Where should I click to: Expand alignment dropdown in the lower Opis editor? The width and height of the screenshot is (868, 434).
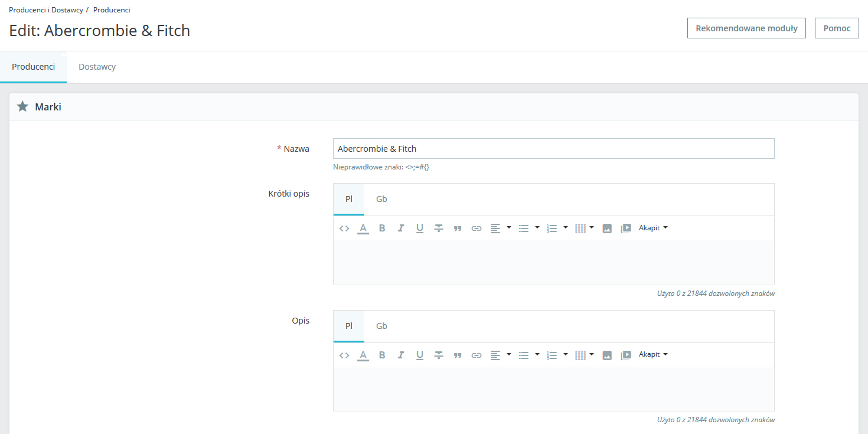509,355
